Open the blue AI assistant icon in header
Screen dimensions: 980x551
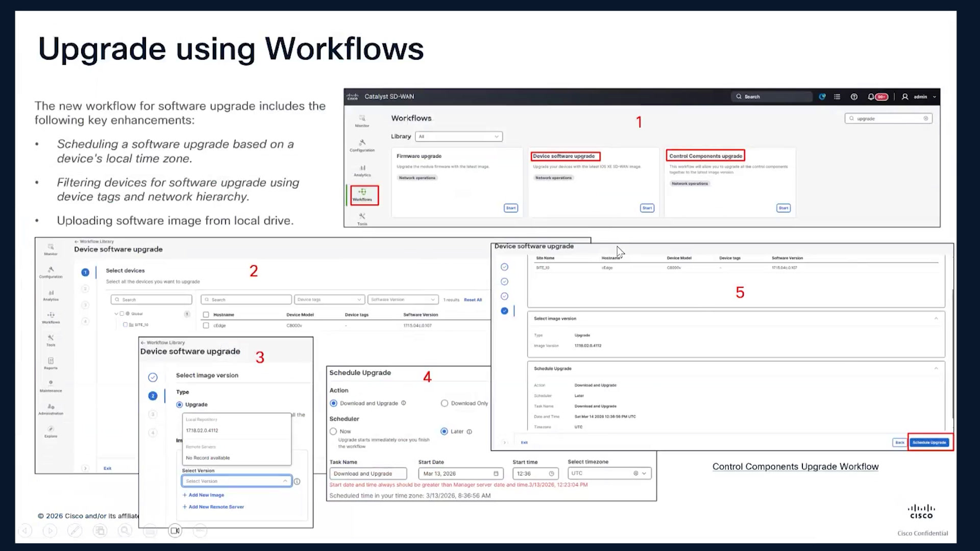(822, 96)
